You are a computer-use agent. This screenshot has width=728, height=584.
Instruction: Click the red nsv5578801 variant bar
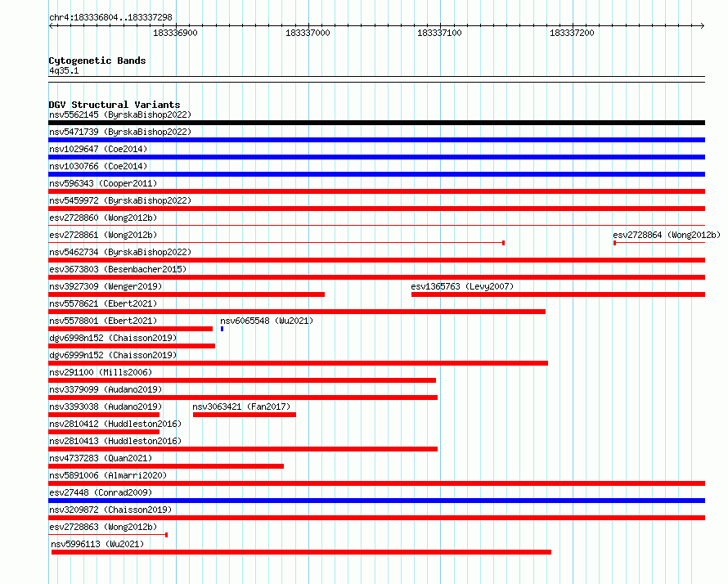130,329
